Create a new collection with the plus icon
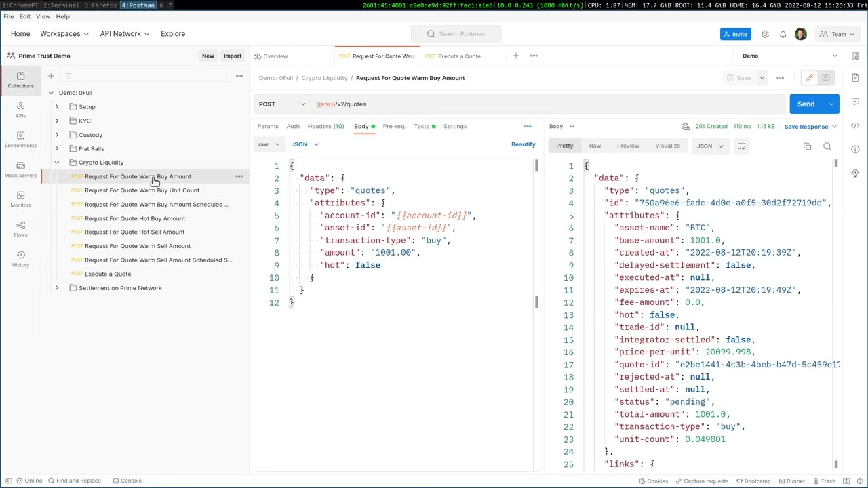This screenshot has width=868, height=488. coord(51,76)
